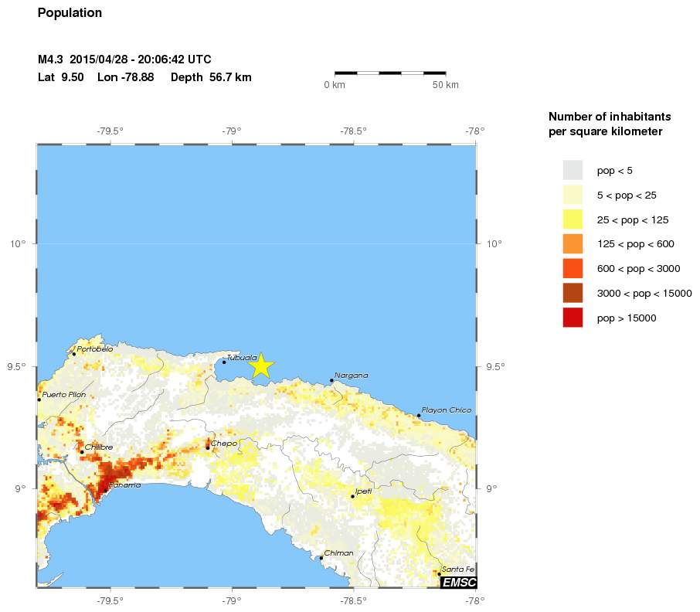Click the yellow earthquake epicenter star
The width and height of the screenshot is (700, 612).
pyautogui.click(x=261, y=365)
